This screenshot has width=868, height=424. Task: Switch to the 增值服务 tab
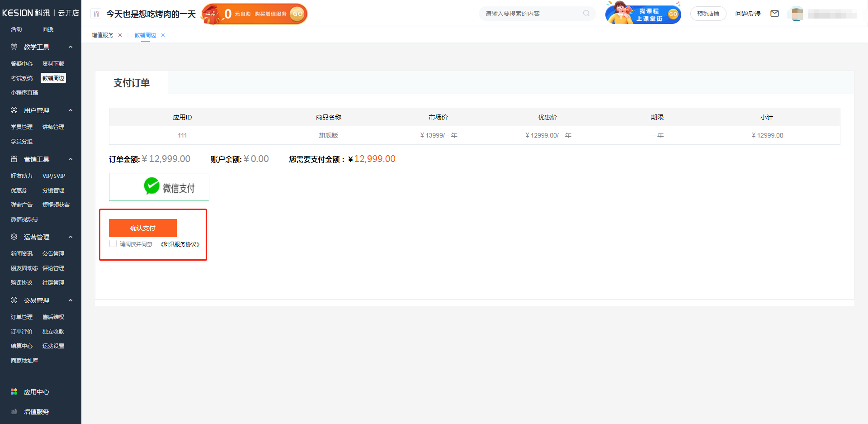point(103,35)
